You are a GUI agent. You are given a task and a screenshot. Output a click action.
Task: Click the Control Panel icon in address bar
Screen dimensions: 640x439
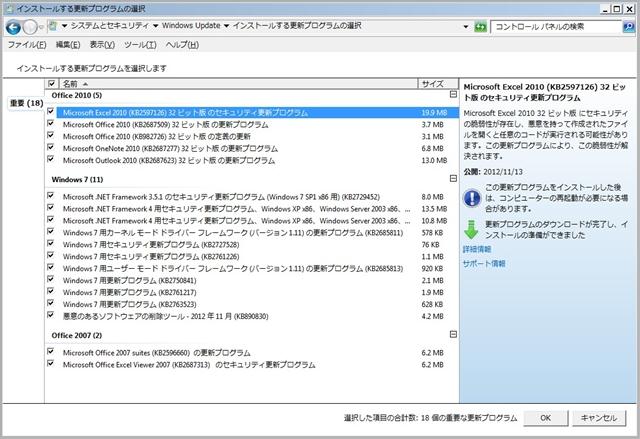(x=53, y=26)
